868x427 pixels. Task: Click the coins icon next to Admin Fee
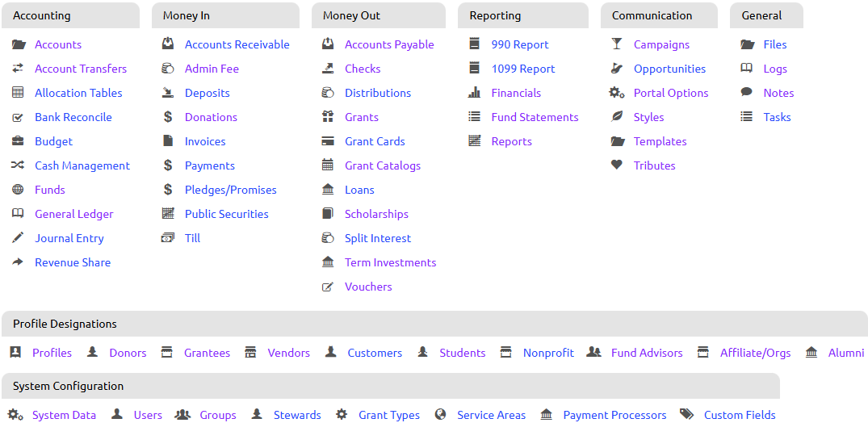(168, 69)
